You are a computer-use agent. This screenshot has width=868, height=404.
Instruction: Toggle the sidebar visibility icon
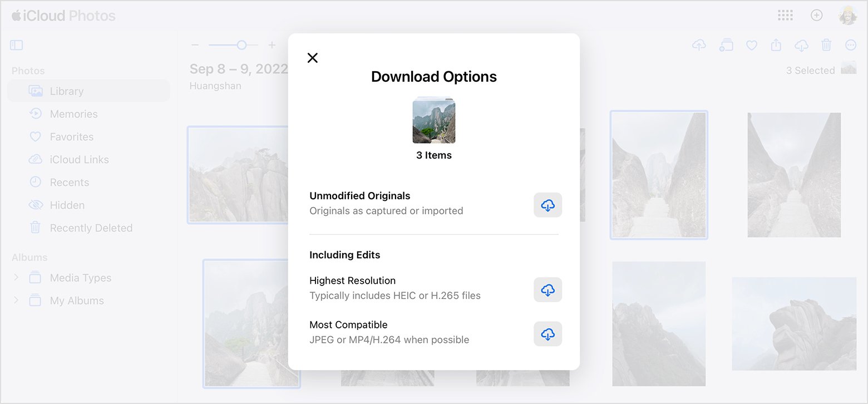click(x=17, y=45)
